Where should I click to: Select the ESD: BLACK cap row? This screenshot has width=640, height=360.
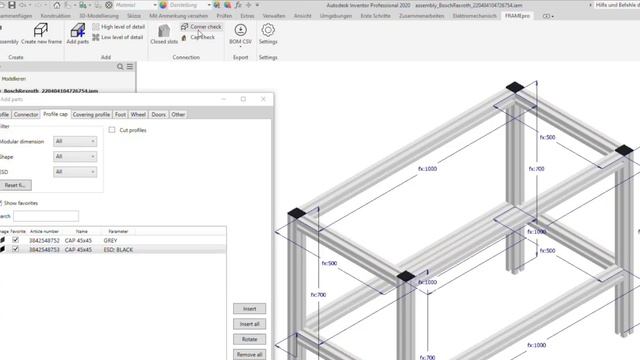[113, 249]
